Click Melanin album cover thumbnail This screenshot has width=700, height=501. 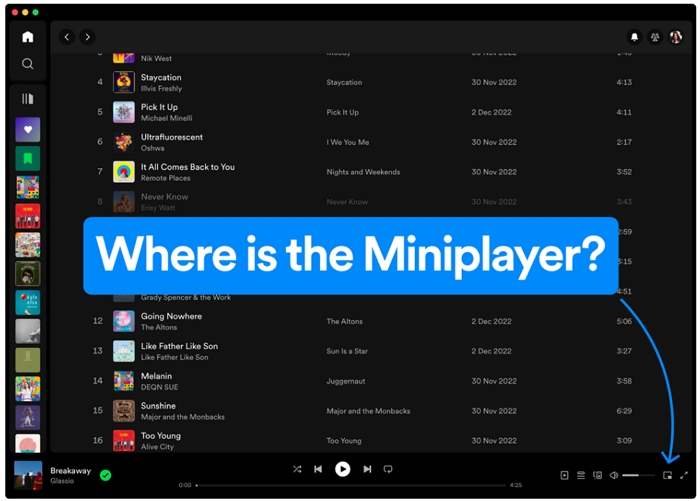[124, 381]
